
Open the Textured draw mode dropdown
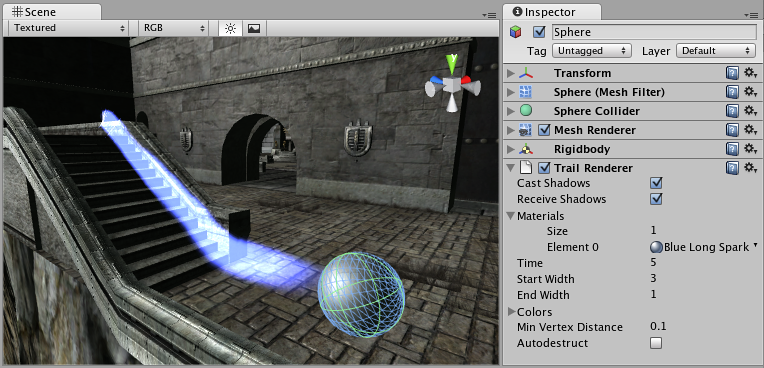69,28
